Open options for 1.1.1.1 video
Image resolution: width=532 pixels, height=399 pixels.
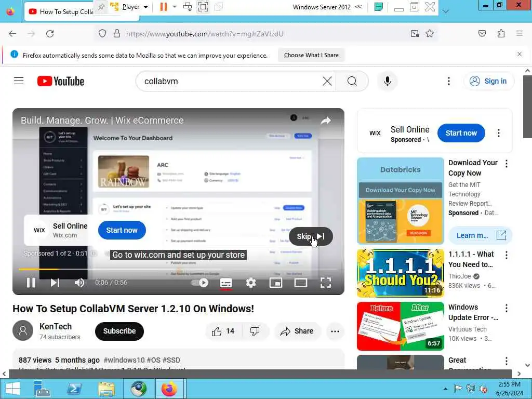(x=506, y=255)
